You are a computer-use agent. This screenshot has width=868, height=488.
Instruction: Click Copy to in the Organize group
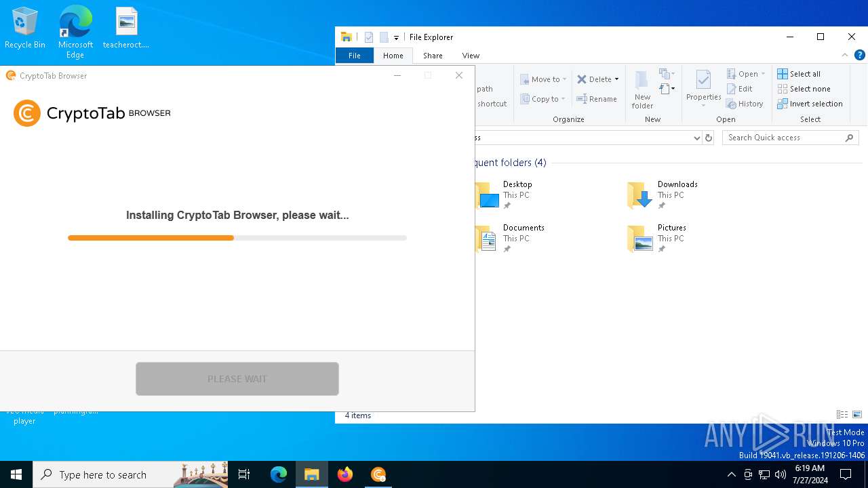(x=543, y=99)
